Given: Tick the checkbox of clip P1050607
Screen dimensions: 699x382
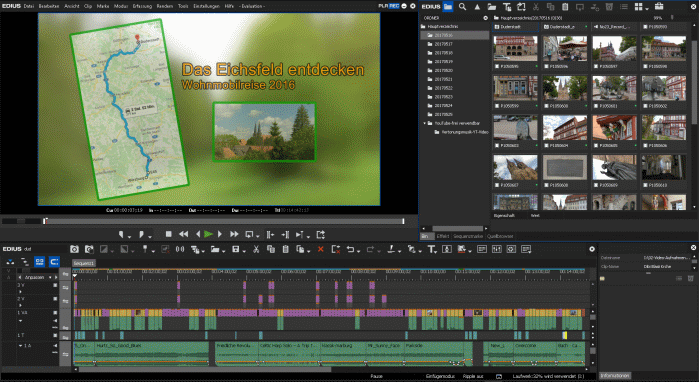Looking at the screenshot, I should point(498,185).
